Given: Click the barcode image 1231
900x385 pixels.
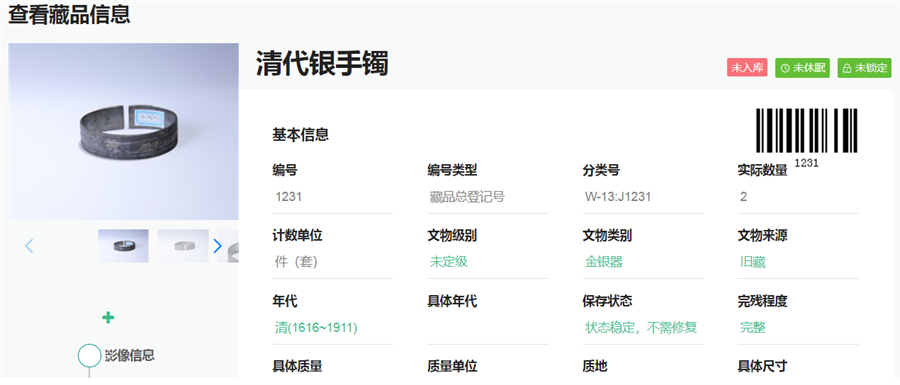Looking at the screenshot, I should (806, 137).
